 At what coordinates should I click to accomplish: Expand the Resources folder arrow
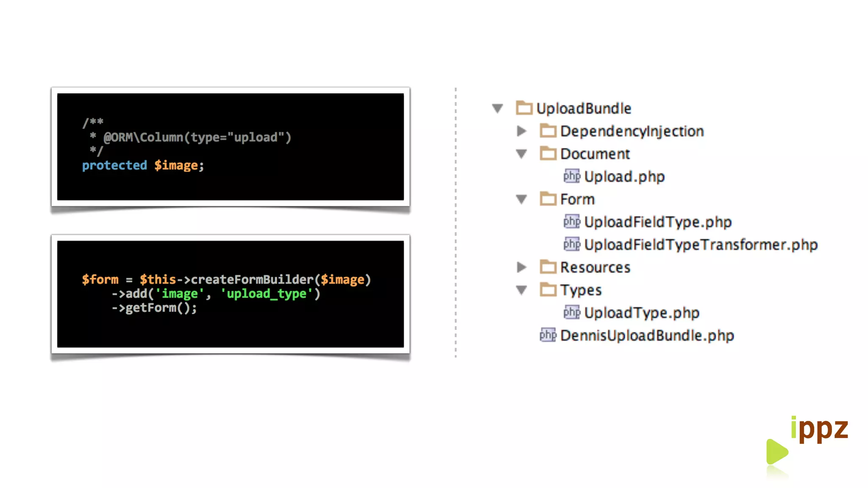coord(522,267)
